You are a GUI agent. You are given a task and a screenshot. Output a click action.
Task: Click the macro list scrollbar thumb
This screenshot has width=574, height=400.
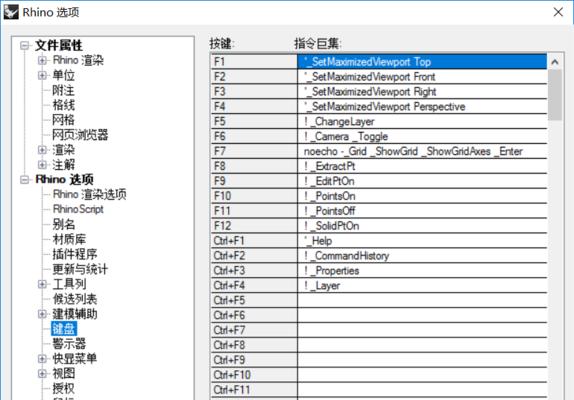pos(555,95)
